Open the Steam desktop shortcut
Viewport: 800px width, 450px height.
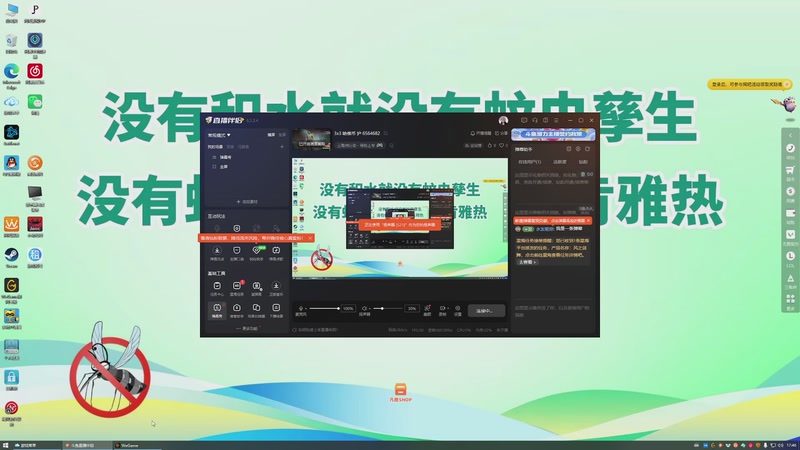point(11,258)
